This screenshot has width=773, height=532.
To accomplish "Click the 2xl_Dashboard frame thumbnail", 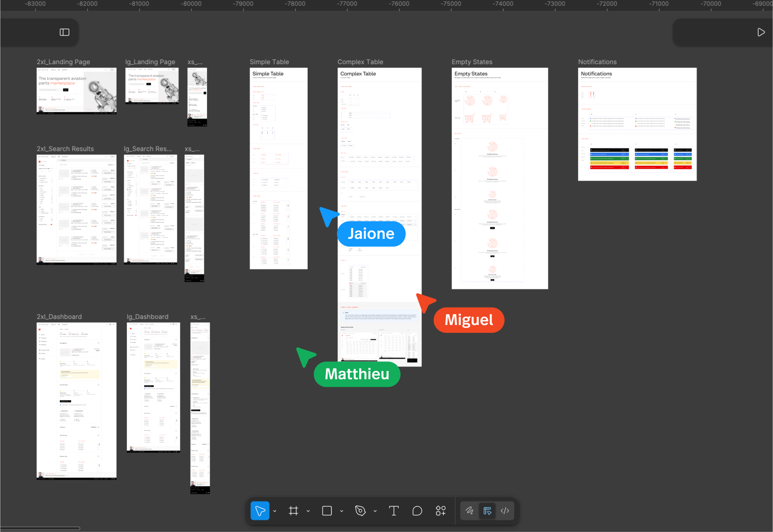I will tap(76, 400).
